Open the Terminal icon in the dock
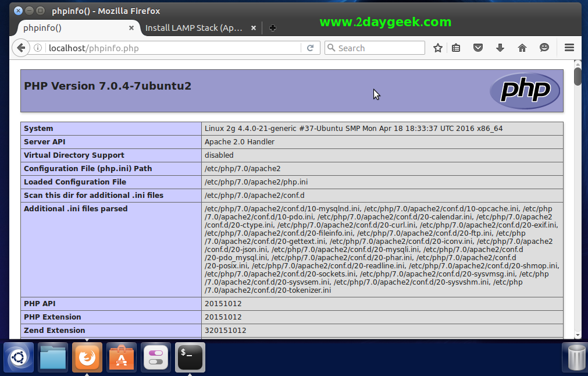 click(x=190, y=357)
